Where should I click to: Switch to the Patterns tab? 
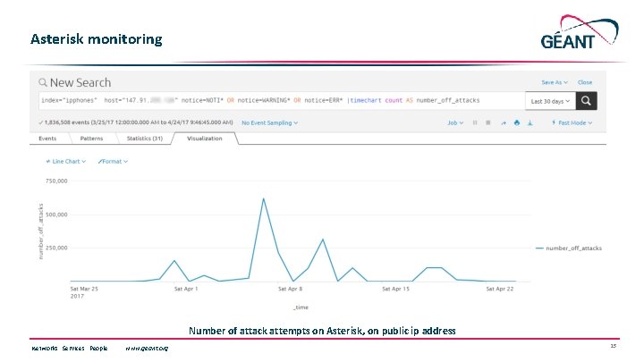[x=91, y=139]
